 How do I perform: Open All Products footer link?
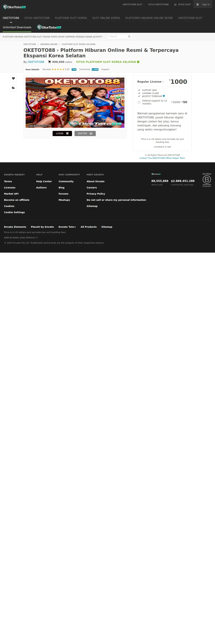pyautogui.click(x=89, y=227)
